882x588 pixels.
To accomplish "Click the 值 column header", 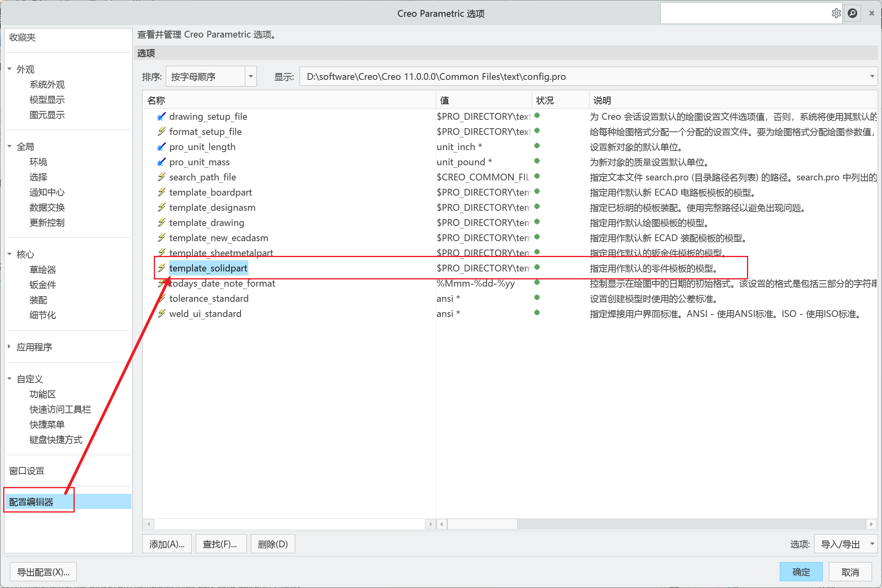I will click(x=484, y=100).
